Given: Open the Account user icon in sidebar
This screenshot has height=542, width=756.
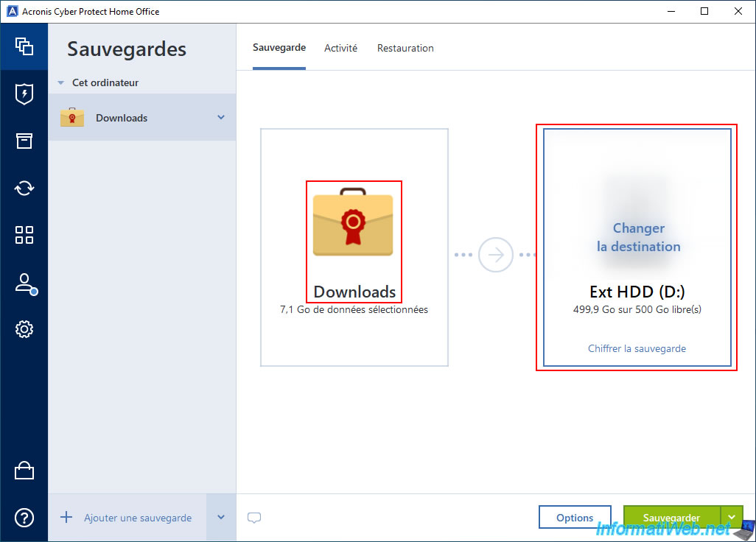Looking at the screenshot, I should coord(26,284).
